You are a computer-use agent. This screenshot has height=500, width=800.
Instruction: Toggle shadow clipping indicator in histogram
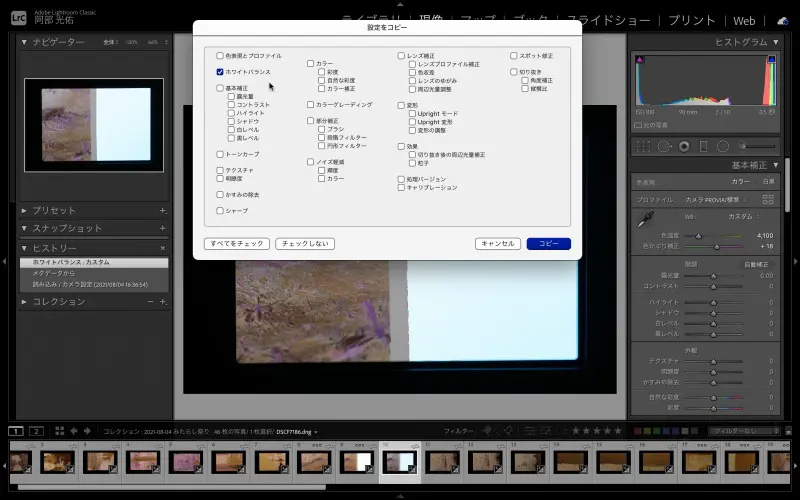click(x=640, y=60)
